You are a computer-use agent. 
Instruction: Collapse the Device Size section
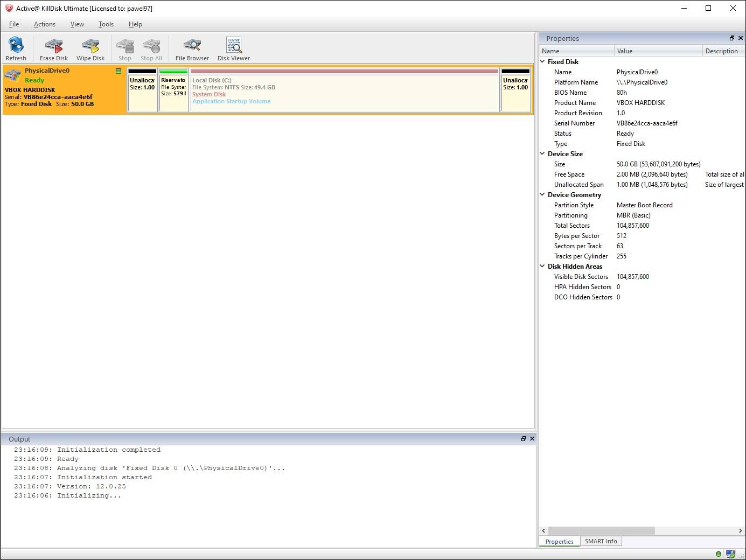coord(542,154)
